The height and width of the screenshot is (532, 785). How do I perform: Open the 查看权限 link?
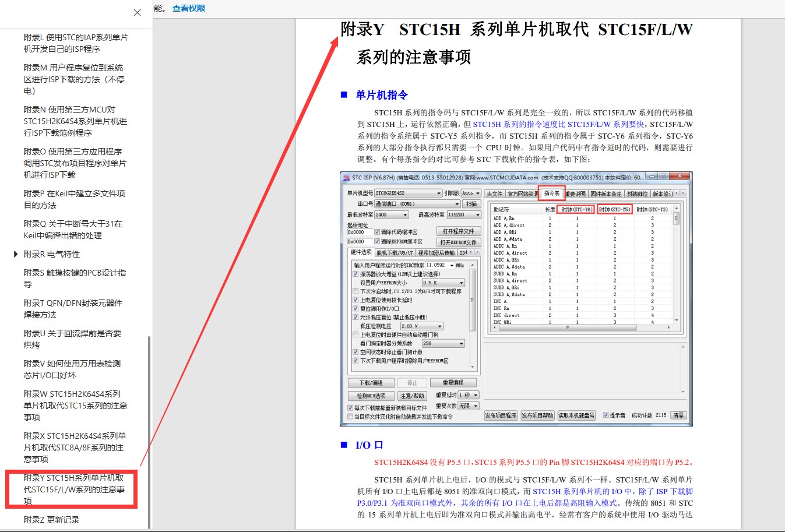click(189, 8)
